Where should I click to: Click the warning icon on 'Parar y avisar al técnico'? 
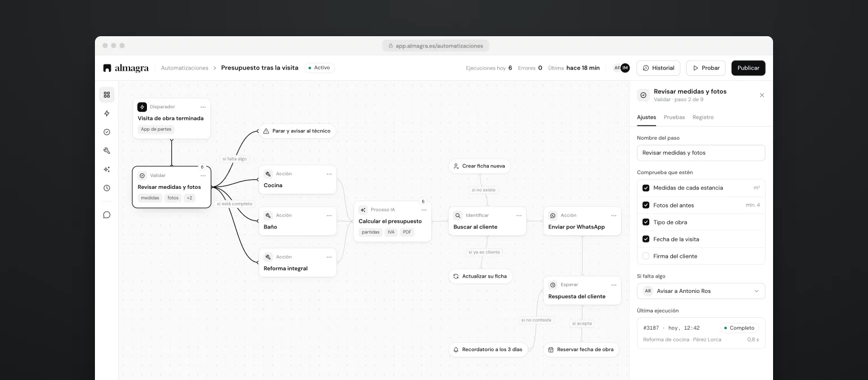[x=266, y=131]
